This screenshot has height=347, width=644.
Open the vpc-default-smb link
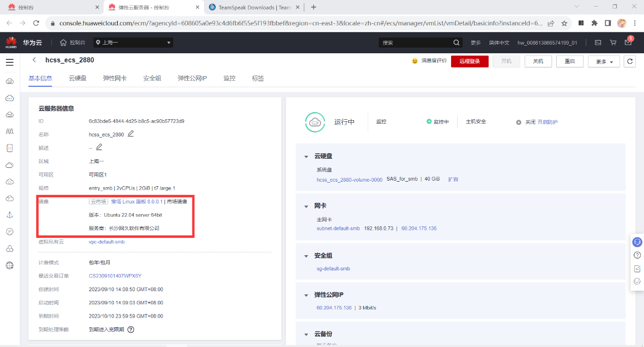click(x=107, y=241)
